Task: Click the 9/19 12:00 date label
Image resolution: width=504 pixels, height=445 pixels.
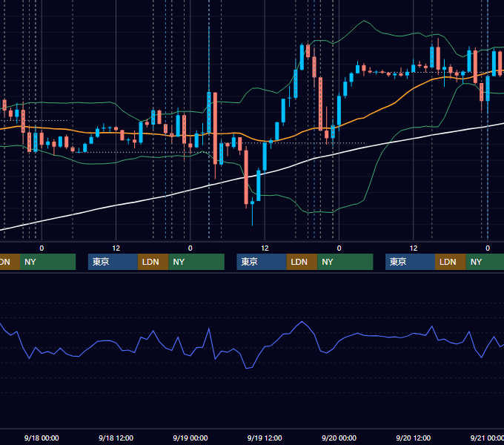Action: 265,438
